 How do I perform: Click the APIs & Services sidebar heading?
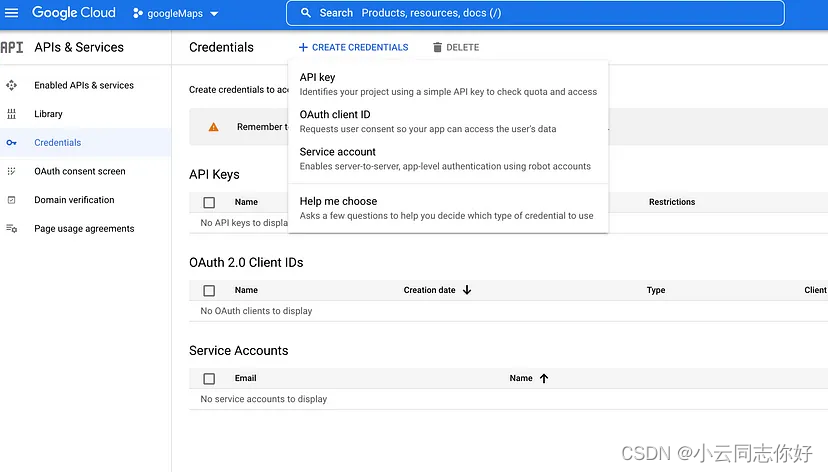click(x=79, y=48)
